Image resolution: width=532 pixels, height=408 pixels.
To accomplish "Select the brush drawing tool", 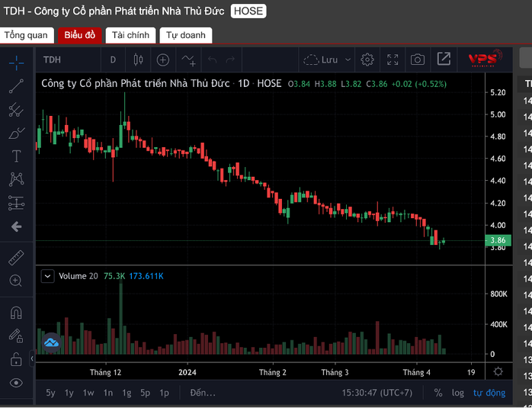I will (16, 133).
